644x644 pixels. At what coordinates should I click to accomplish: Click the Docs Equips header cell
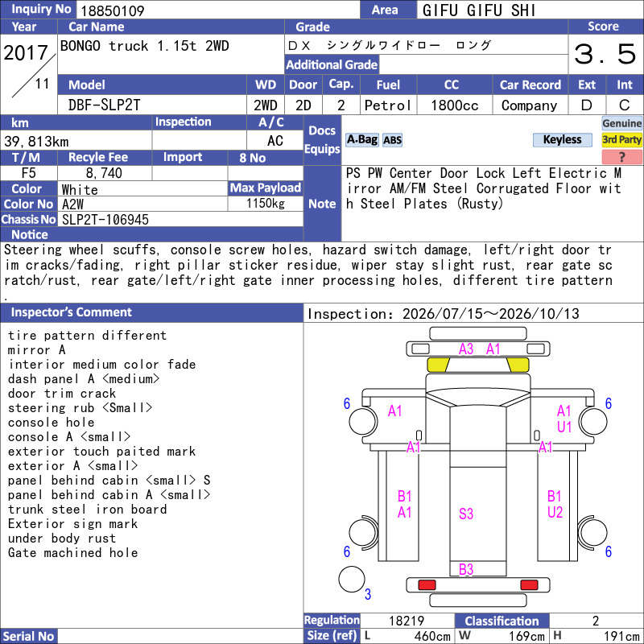pyautogui.click(x=322, y=139)
